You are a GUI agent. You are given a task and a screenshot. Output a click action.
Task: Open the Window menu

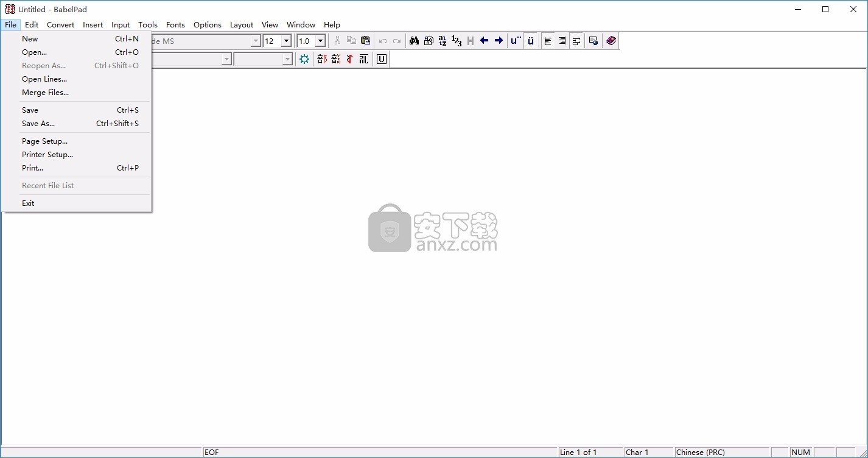coord(301,25)
